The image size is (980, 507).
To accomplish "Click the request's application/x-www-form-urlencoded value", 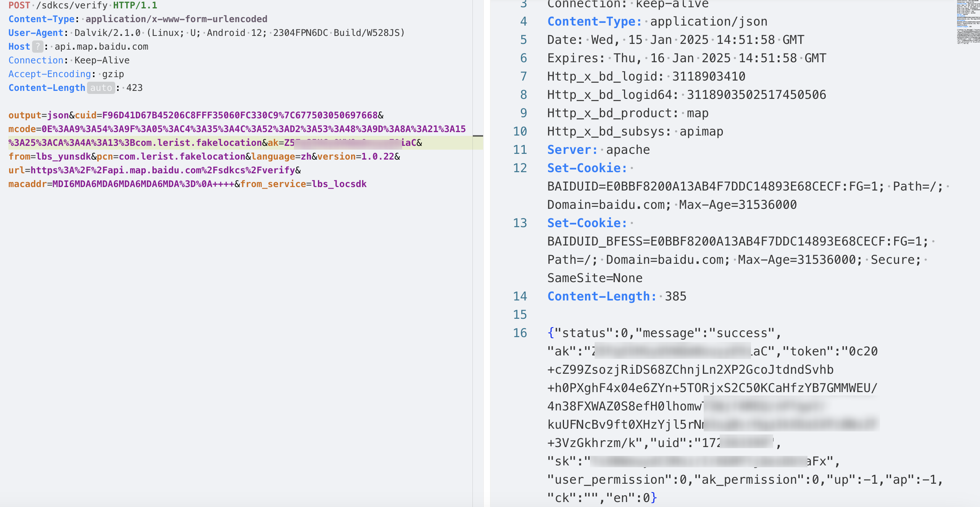I will point(176,19).
